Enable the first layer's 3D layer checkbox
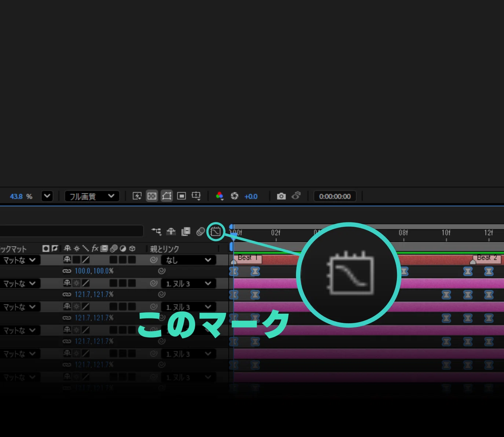 click(x=132, y=259)
